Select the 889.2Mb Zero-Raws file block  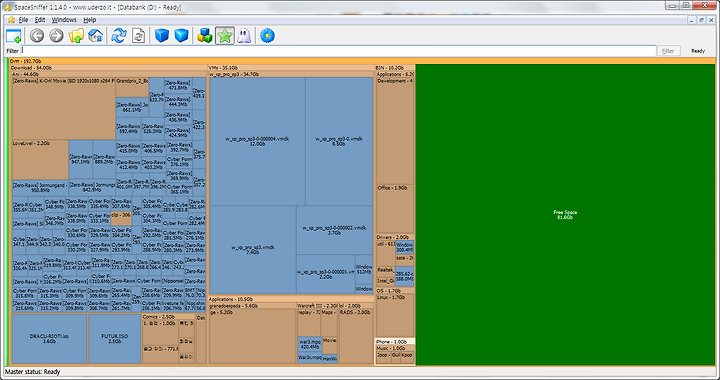pos(104,159)
